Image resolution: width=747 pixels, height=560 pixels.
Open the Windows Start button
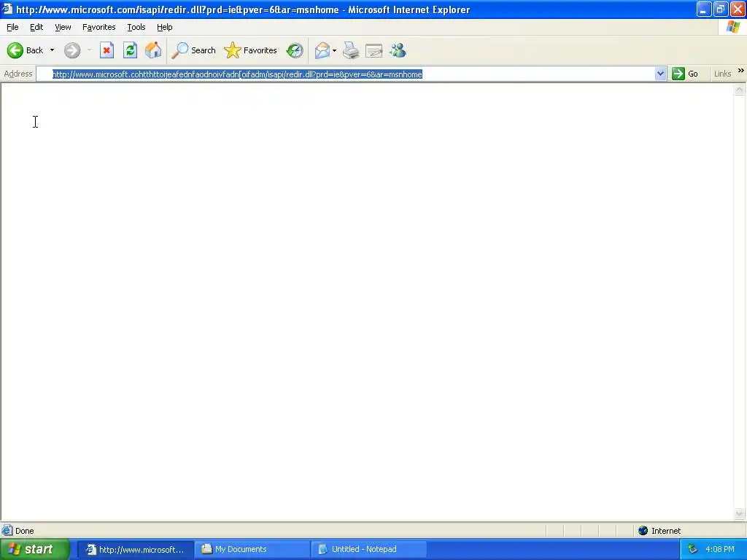(x=34, y=550)
